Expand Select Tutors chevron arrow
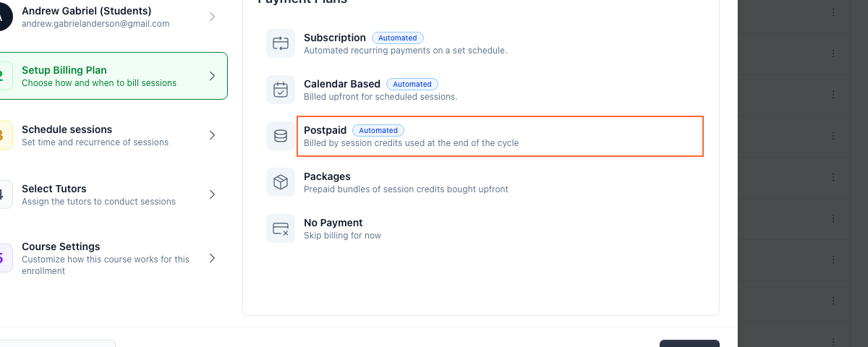868x347 pixels. click(x=212, y=194)
